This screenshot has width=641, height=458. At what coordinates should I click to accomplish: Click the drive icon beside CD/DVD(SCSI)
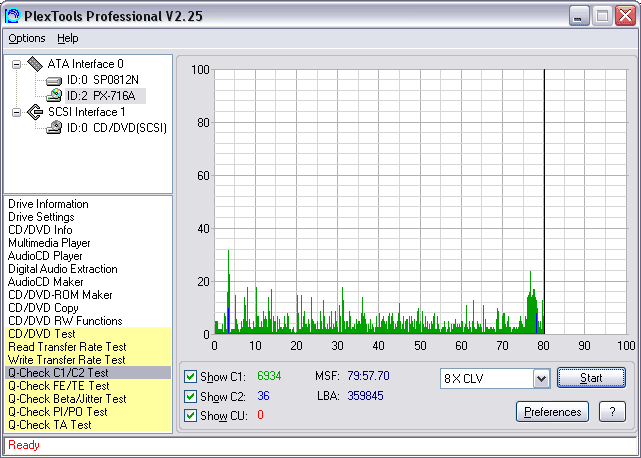[x=54, y=128]
